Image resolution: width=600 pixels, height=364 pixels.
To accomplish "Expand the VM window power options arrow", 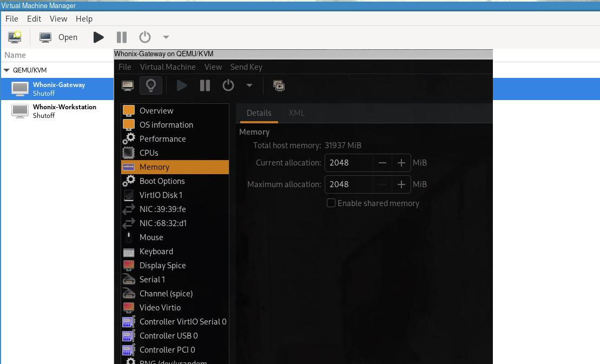I will pyautogui.click(x=249, y=85).
